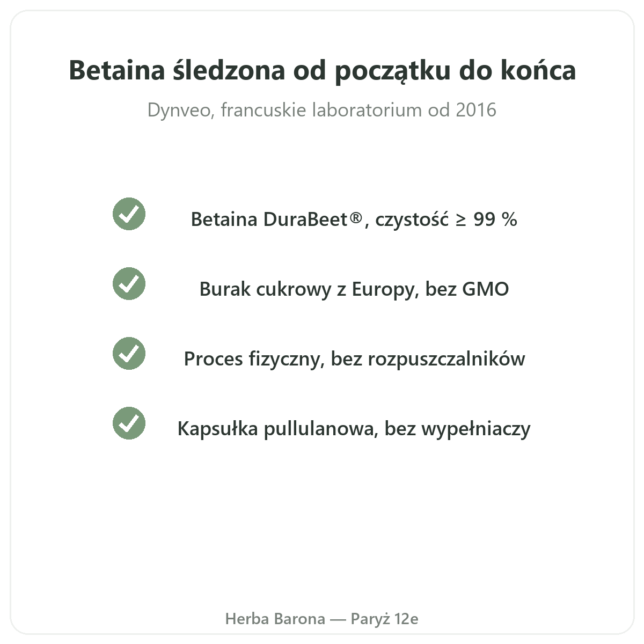This screenshot has height=644, width=644.
Task: Click the 99 % purity value
Action: pyautogui.click(x=495, y=219)
